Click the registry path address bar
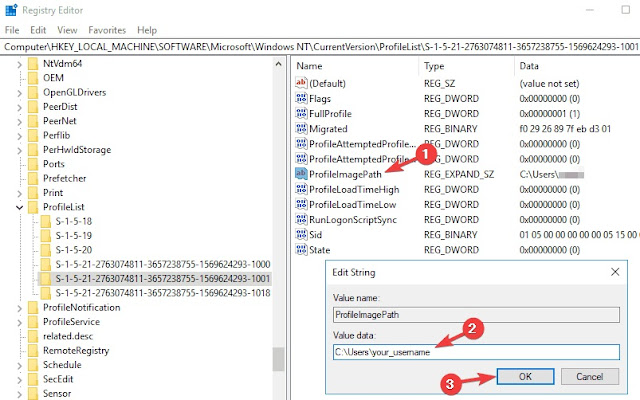Screen dimensions: 640x400 tap(320, 47)
